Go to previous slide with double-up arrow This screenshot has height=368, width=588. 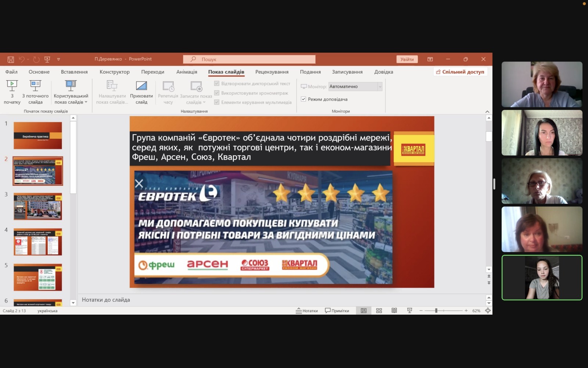tap(489, 276)
